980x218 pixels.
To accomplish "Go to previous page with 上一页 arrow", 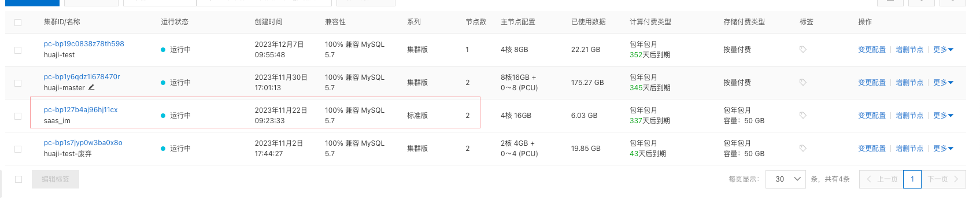I will (882, 179).
